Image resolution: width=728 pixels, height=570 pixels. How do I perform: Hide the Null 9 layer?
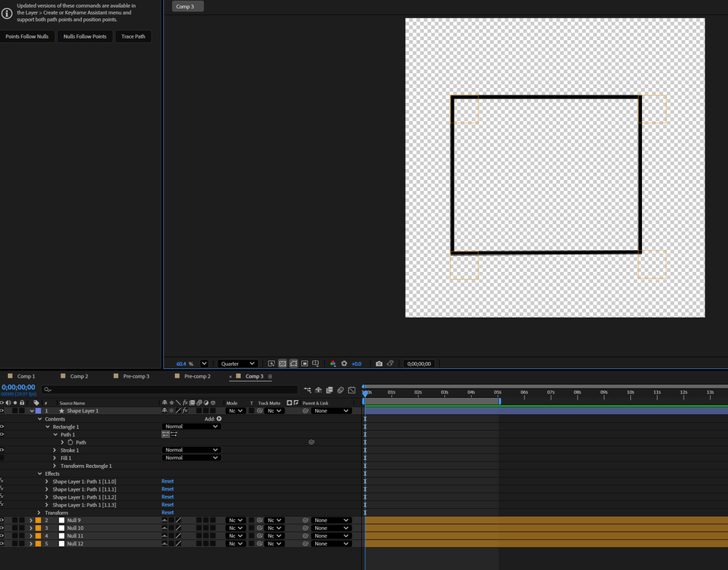coord(2,520)
